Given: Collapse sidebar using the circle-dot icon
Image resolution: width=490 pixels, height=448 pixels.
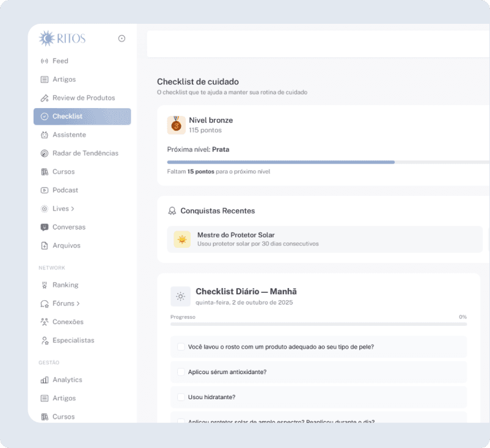Looking at the screenshot, I should click(122, 38).
